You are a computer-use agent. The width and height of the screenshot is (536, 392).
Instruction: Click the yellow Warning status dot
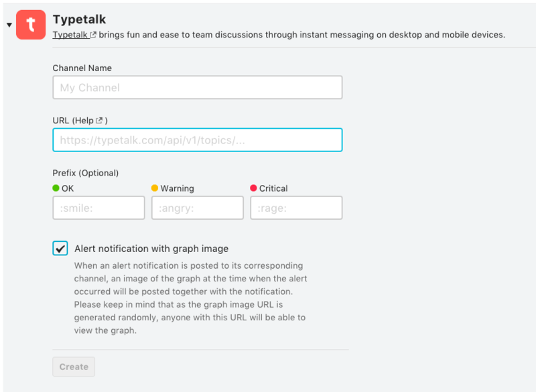click(155, 188)
